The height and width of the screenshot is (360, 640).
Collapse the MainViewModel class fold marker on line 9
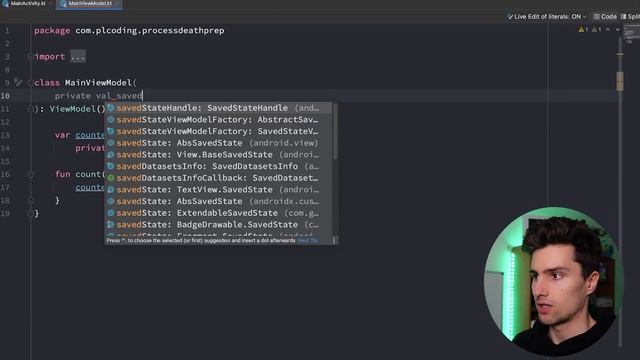pyautogui.click(x=31, y=83)
